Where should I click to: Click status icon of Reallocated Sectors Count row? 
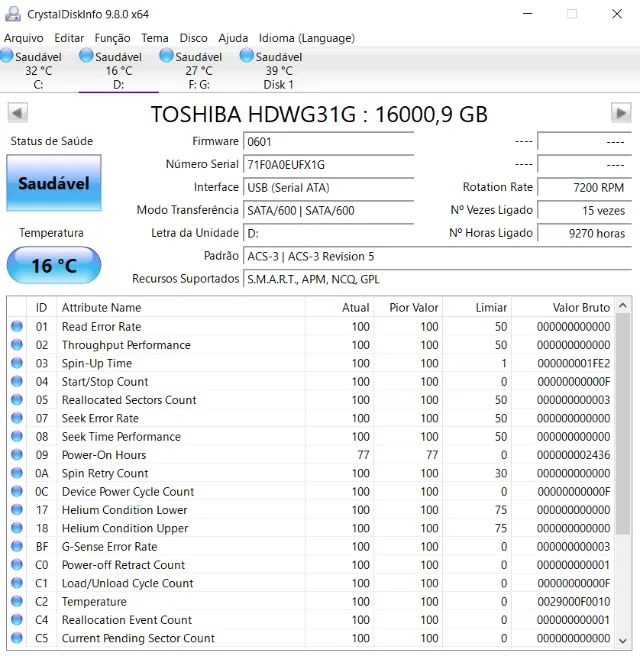pyautogui.click(x=17, y=400)
